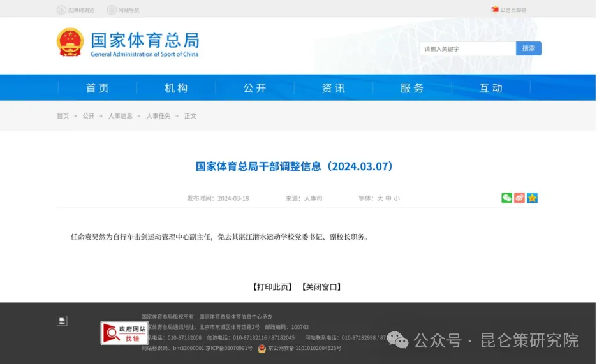The image size is (597, 364).
Task: Click the site ID bm33000001
Action: click(x=188, y=348)
